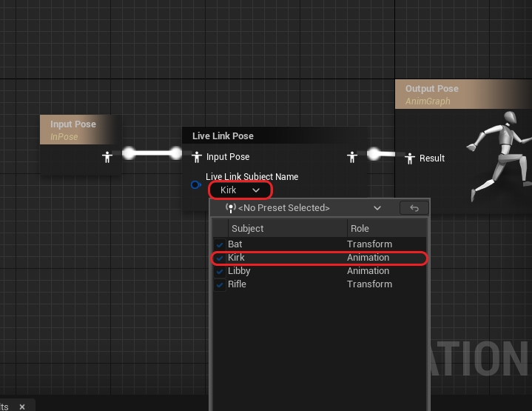The image size is (532, 411).
Task: Click the Role column header
Action: point(385,228)
